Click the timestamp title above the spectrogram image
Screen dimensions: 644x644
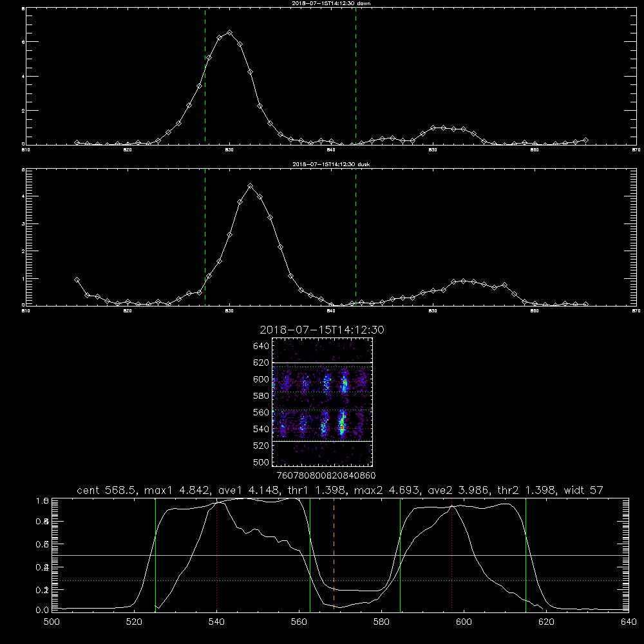click(322, 330)
